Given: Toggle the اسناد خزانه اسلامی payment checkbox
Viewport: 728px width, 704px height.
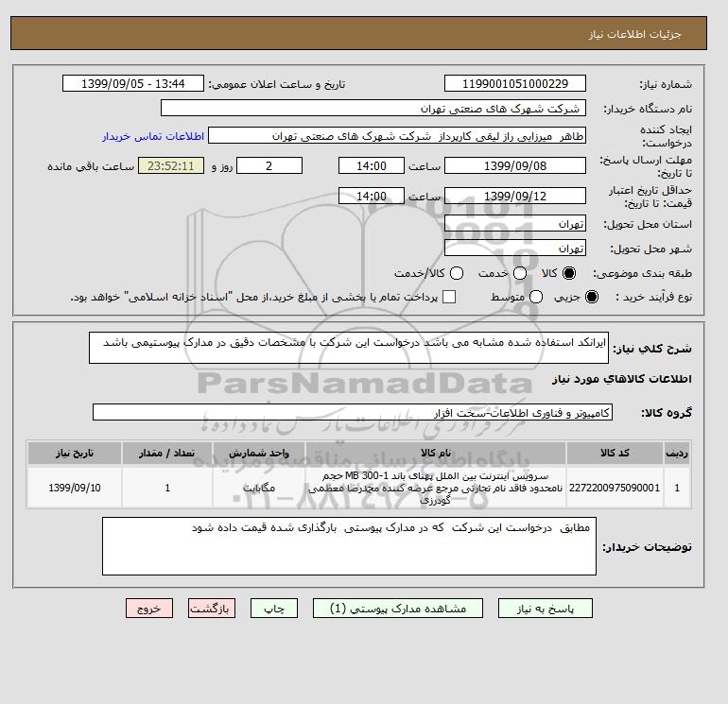Looking at the screenshot, I should point(449,297).
